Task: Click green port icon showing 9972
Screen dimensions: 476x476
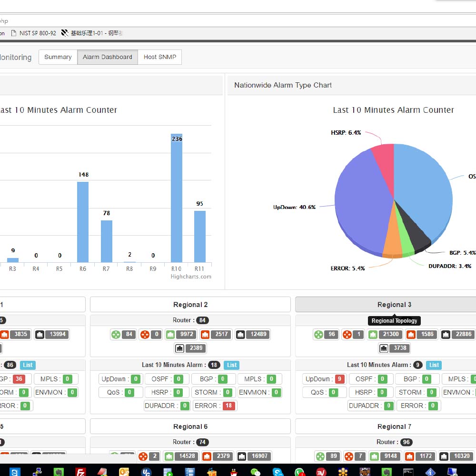Action: click(x=170, y=335)
